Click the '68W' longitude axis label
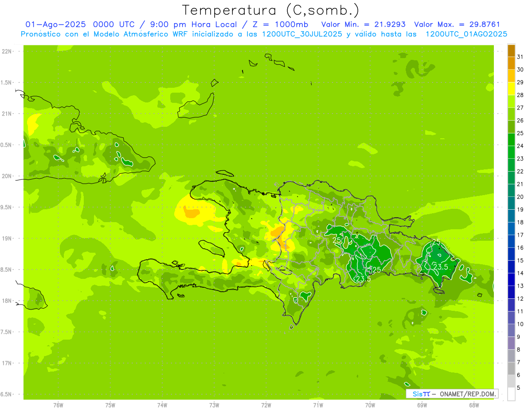Screen dimensions: 532x411 [x=474, y=405]
